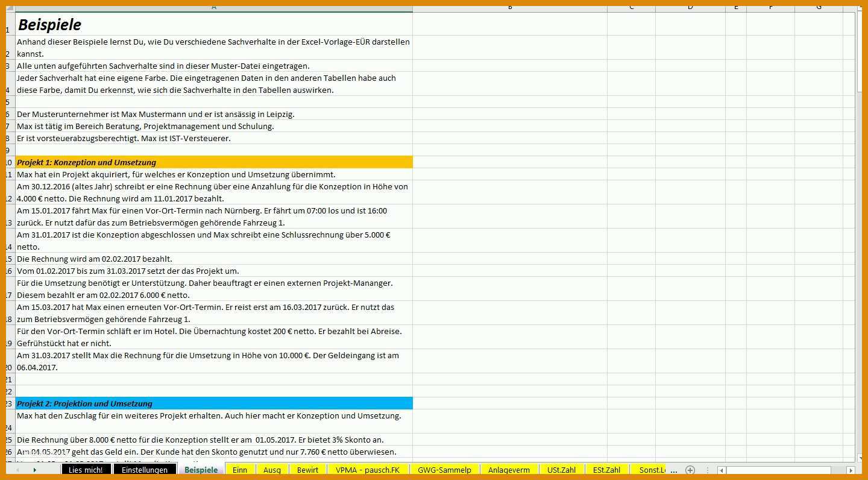Screen dimensions: 868x480
Task: Select column A header
Action: (x=214, y=8)
